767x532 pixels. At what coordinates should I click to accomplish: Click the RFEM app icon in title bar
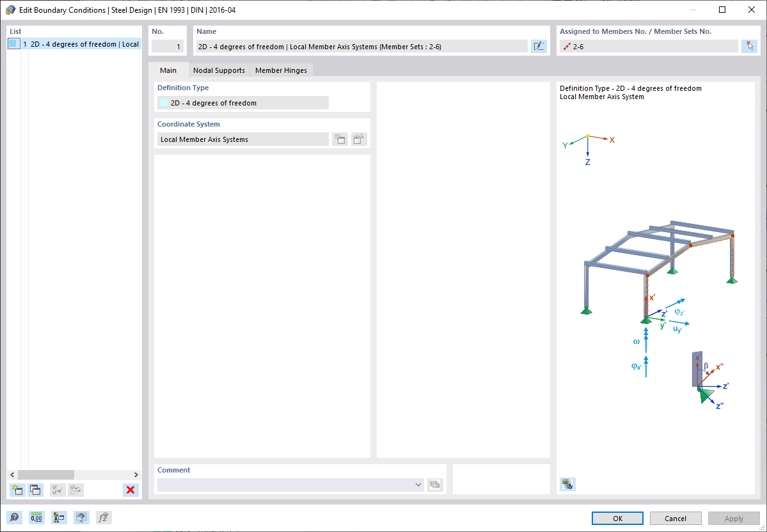10,10
